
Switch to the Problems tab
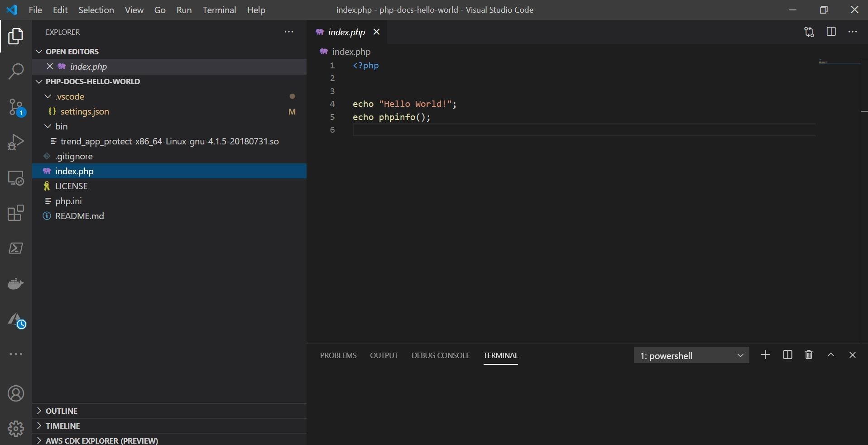tap(338, 355)
